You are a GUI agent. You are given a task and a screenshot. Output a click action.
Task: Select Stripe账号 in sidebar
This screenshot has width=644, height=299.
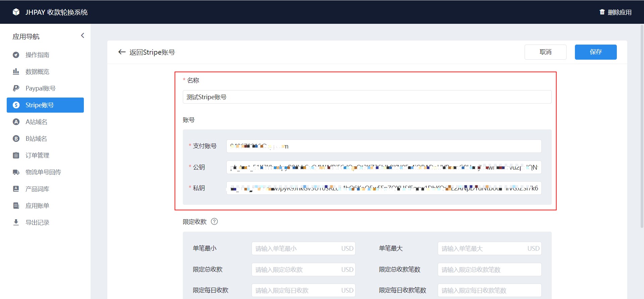coord(45,105)
